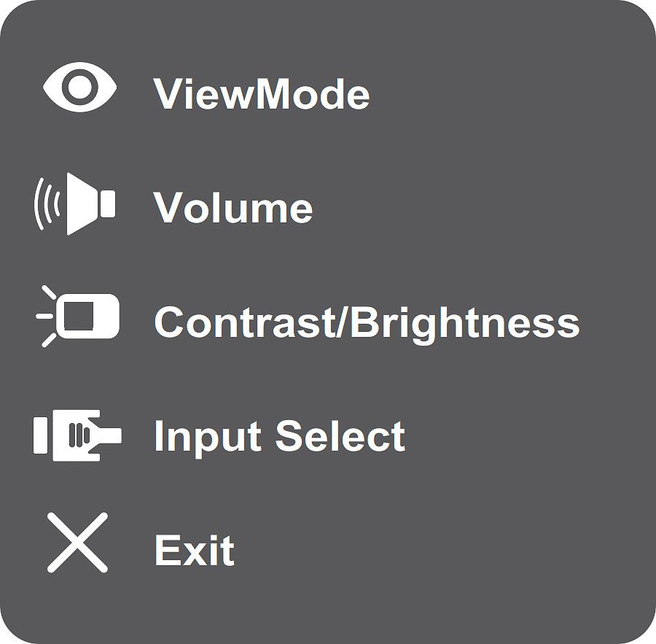656x644 pixels.
Task: Tap the loudspeaker with sound waves icon
Action: click(76, 203)
